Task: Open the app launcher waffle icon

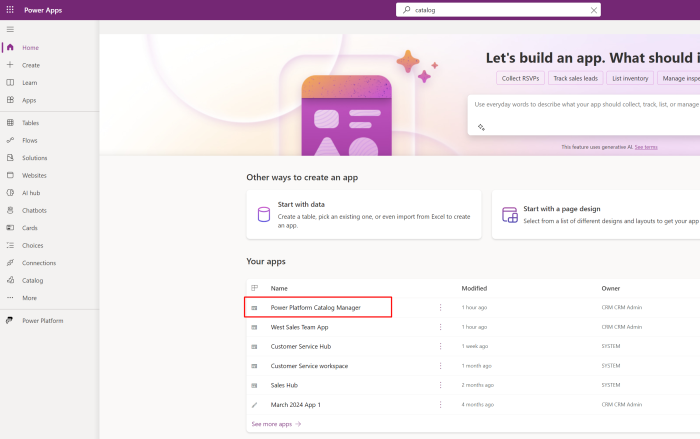Action: tap(10, 9)
